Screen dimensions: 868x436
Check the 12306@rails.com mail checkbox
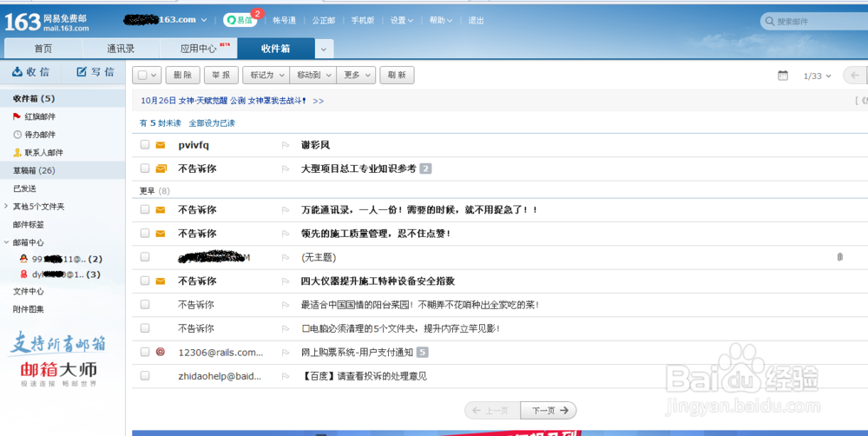[145, 352]
